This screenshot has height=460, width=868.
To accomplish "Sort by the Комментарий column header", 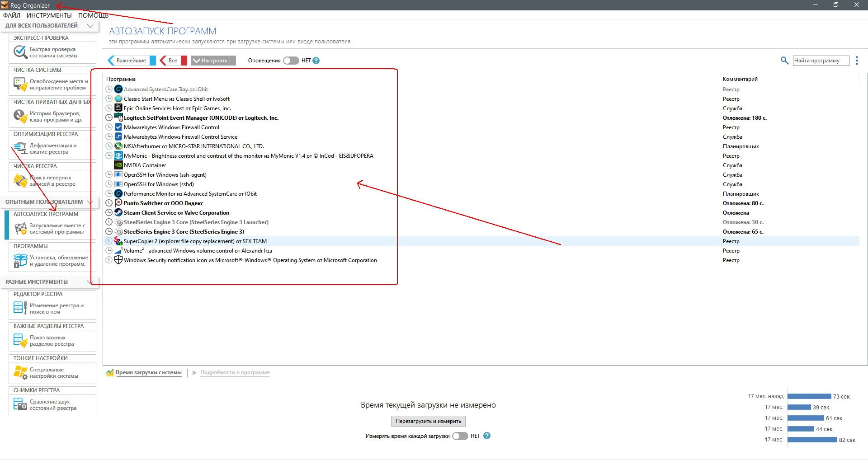I will pyautogui.click(x=789, y=79).
